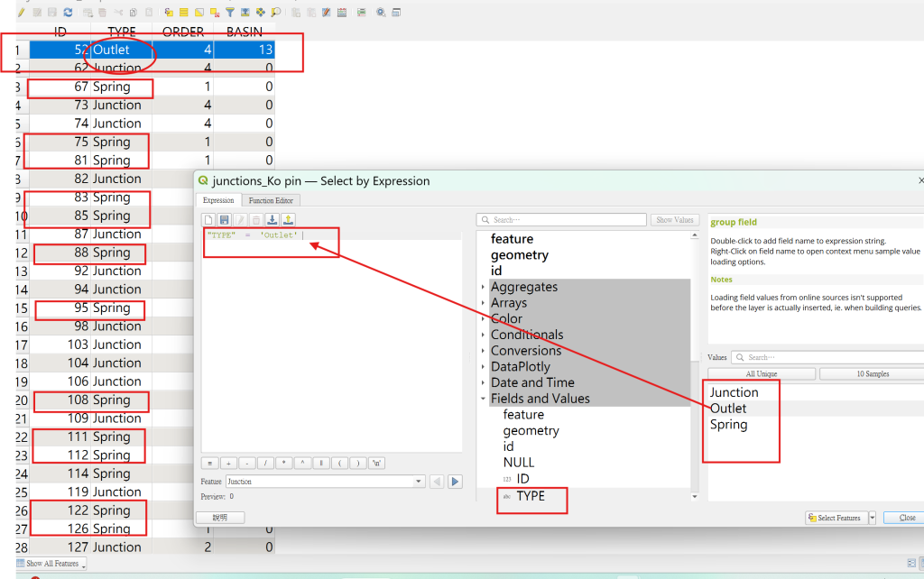
Task: Toggle editing mode with the pencil icon
Action: (22, 13)
